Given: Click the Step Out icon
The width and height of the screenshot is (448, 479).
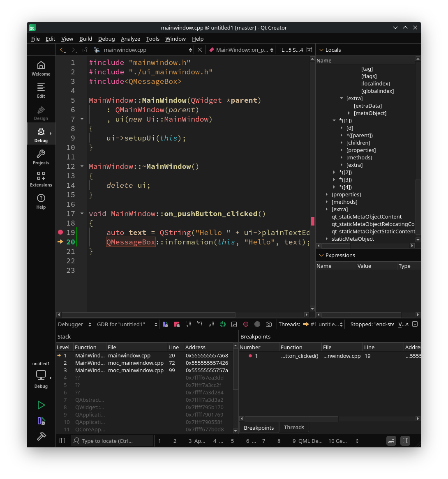Looking at the screenshot, I should point(211,325).
